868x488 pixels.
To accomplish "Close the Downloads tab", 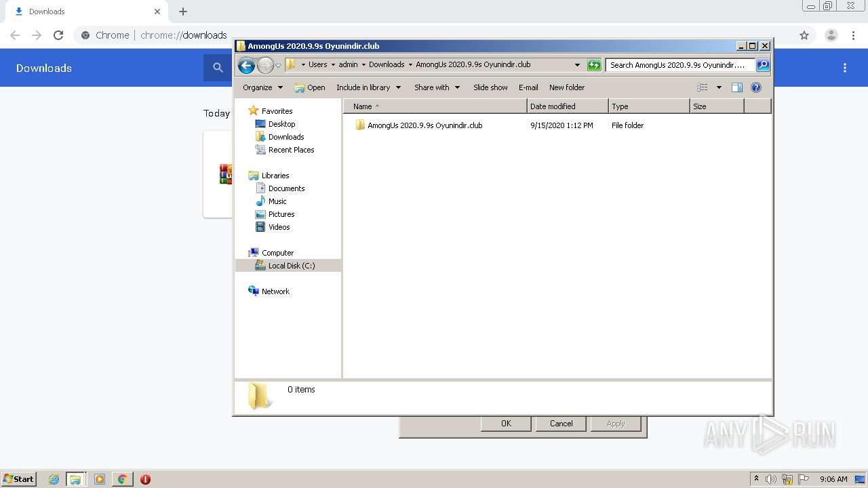I will pos(157,12).
